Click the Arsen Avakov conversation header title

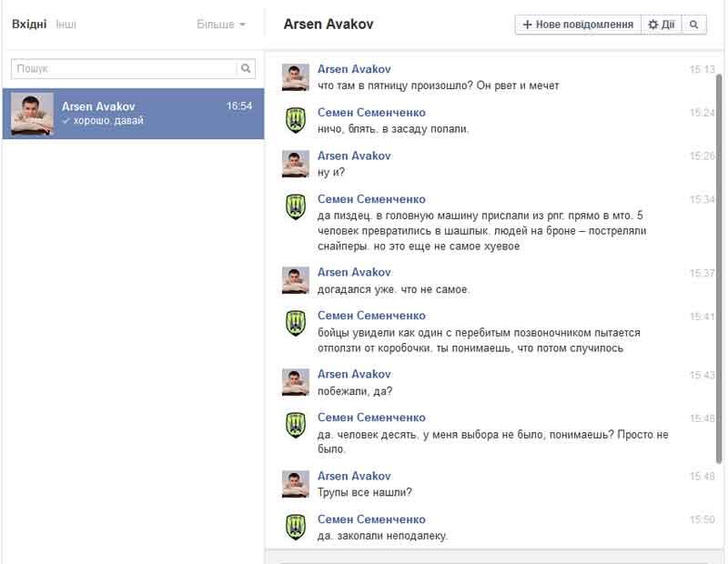pos(329,25)
